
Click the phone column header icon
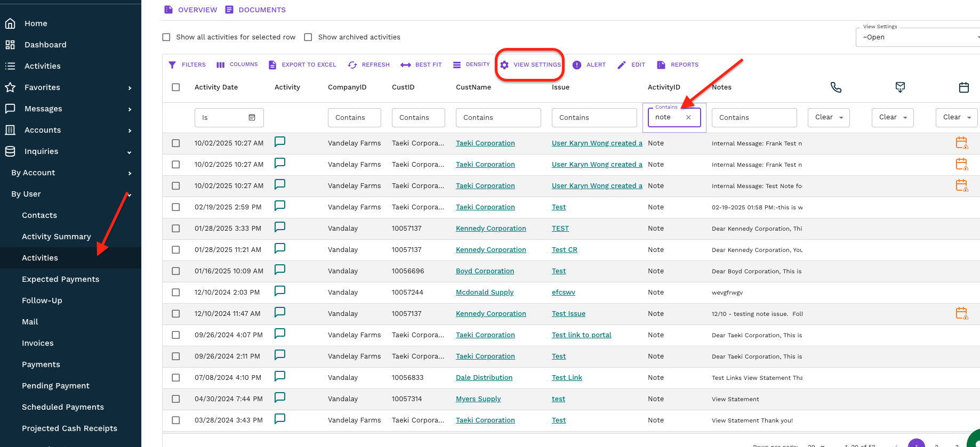pyautogui.click(x=836, y=87)
